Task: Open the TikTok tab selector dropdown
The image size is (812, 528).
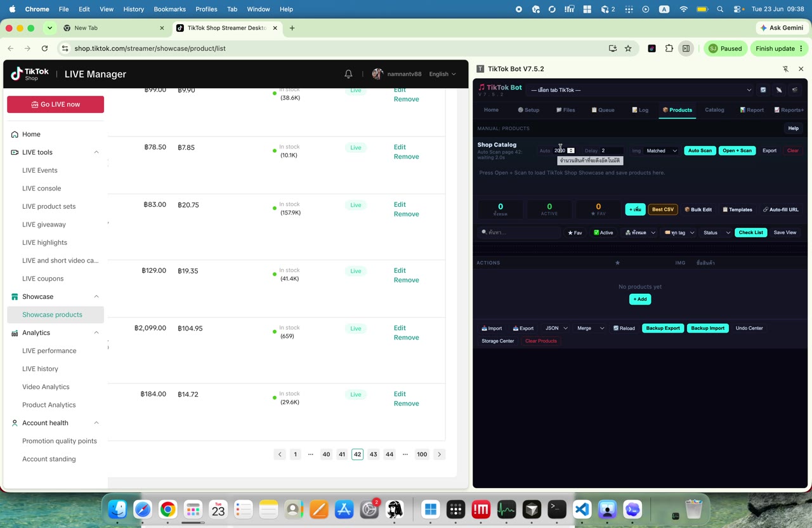Action: 641,90
